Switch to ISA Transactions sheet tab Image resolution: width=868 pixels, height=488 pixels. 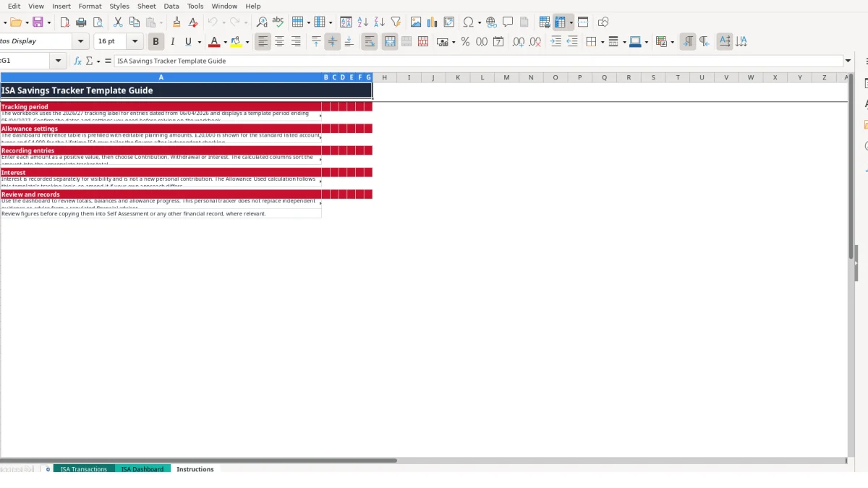[84, 469]
